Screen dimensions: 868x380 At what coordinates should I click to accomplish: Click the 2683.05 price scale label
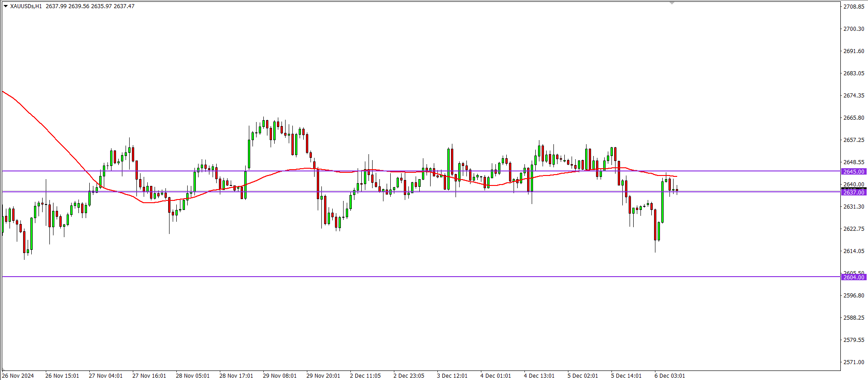point(853,73)
